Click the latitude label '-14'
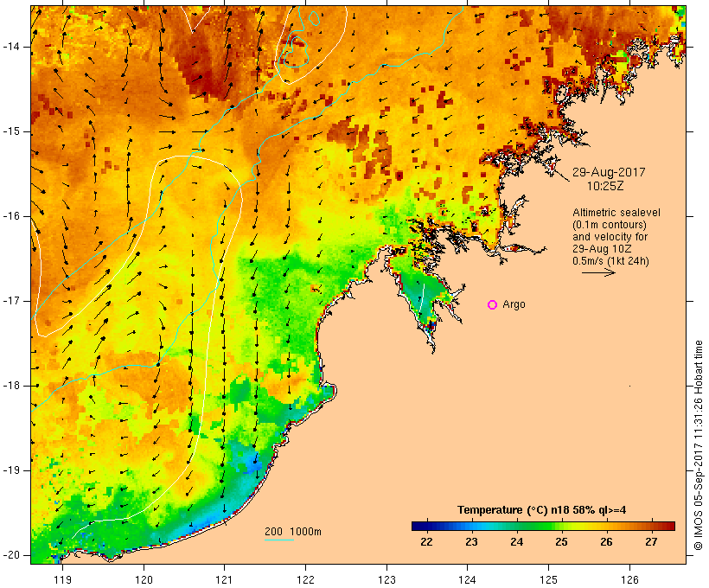 click(11, 47)
